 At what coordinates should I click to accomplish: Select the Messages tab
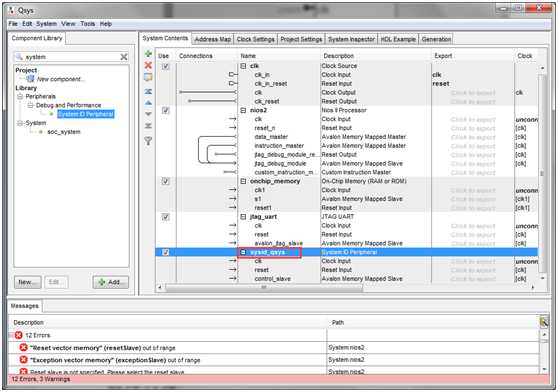pyautogui.click(x=25, y=306)
